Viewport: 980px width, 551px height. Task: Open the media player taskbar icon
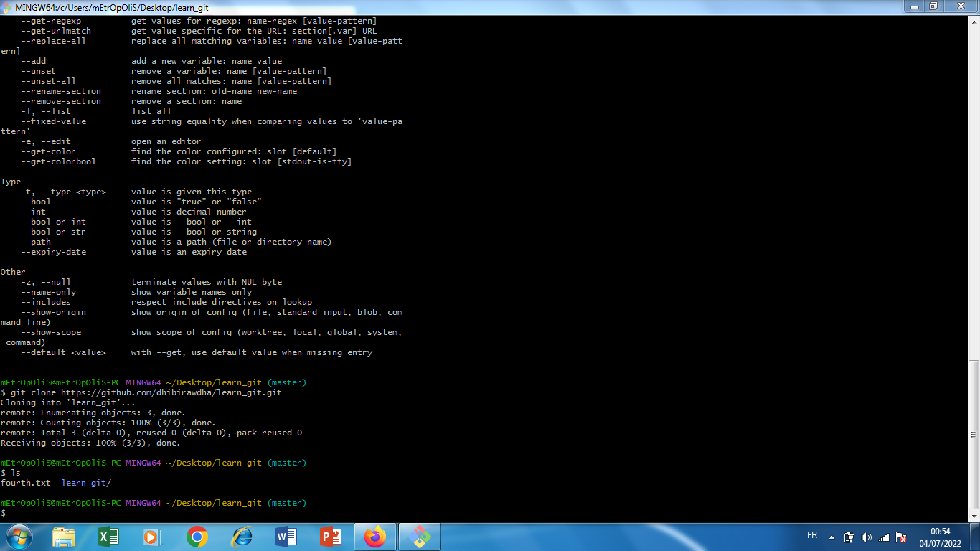point(153,537)
